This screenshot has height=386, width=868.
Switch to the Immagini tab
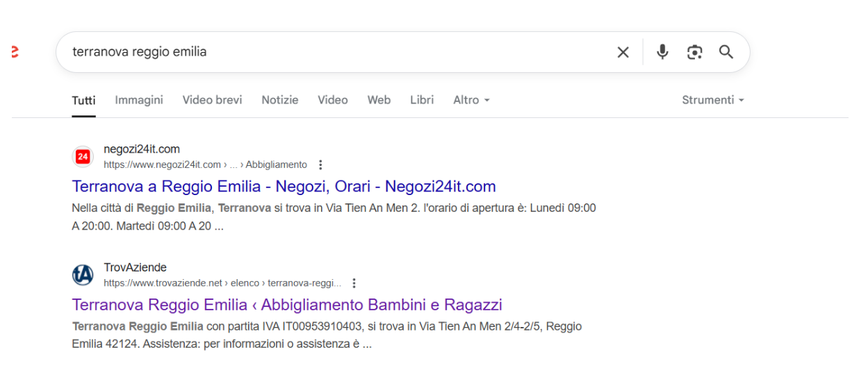click(139, 100)
